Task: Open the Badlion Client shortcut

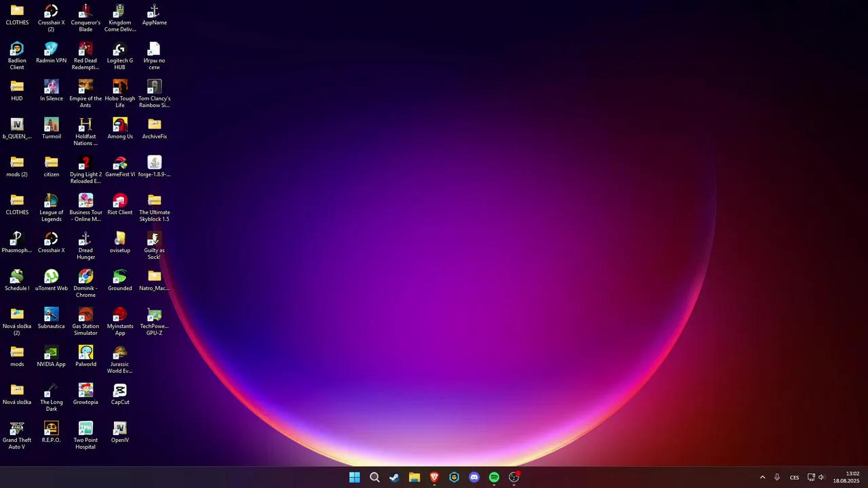Action: point(17,56)
